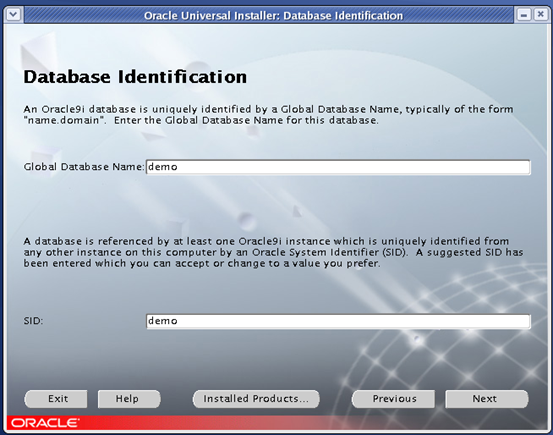
Task: Open Help for Database Identification
Action: tap(129, 399)
